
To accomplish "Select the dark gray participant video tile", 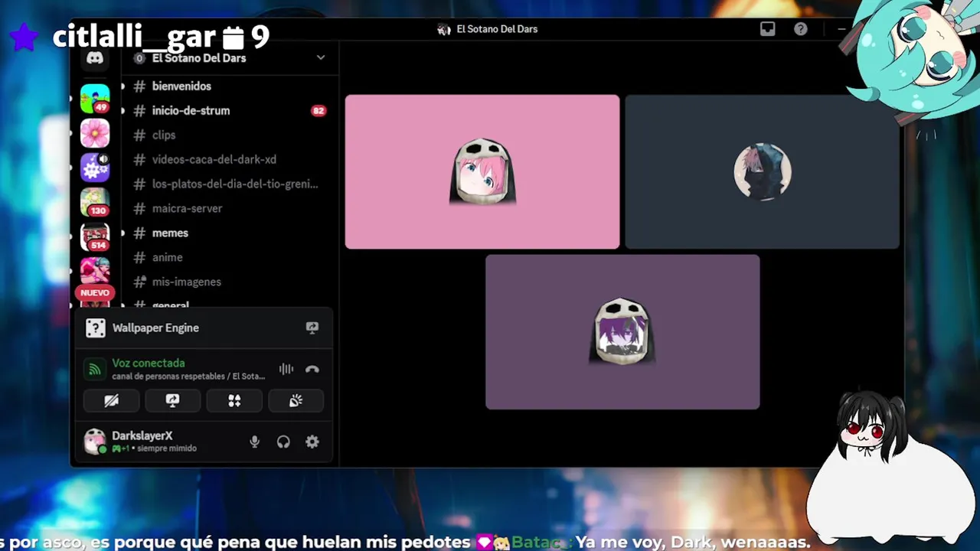I will pos(763,172).
